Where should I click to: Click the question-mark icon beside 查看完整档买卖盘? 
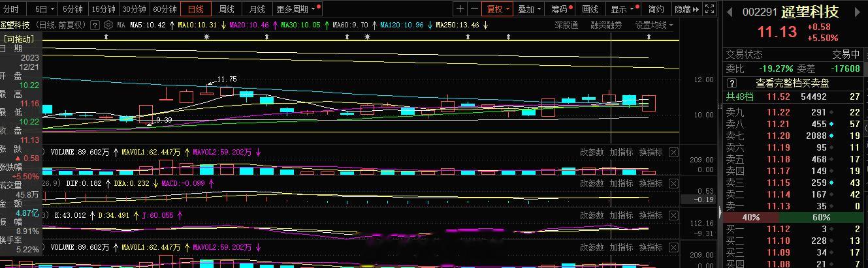[732, 83]
